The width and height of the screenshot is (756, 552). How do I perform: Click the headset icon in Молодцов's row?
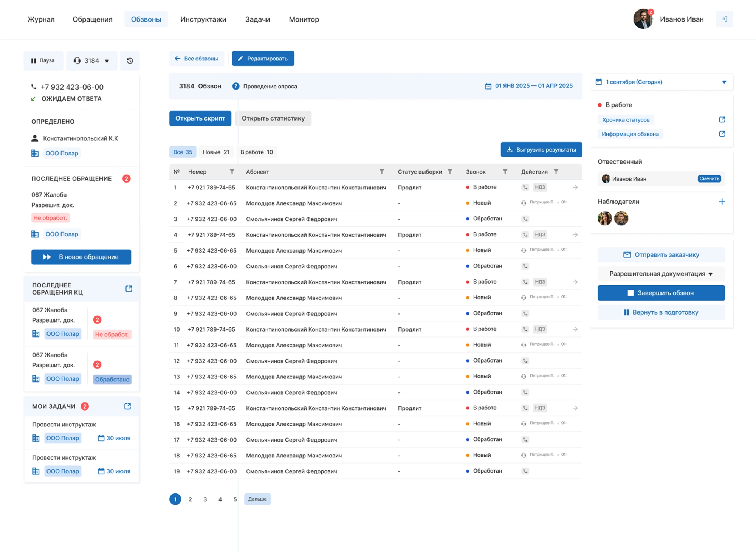coord(523,203)
